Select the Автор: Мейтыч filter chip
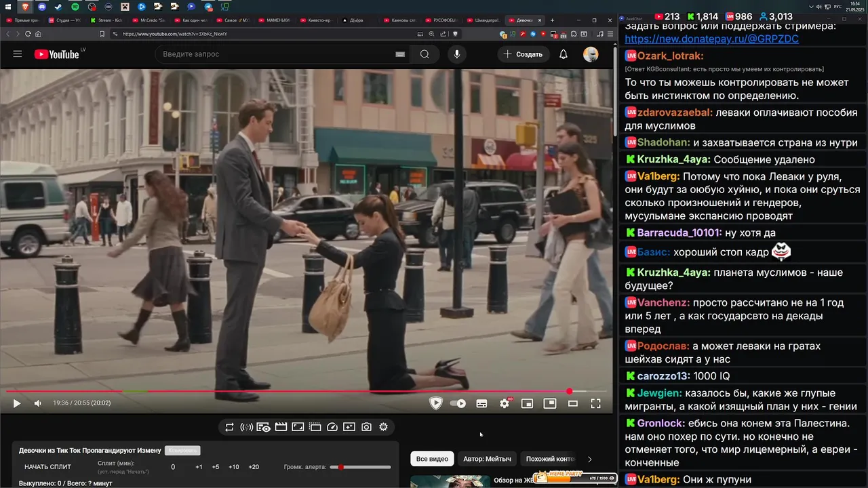Viewport: 868px width, 488px height. (x=487, y=459)
